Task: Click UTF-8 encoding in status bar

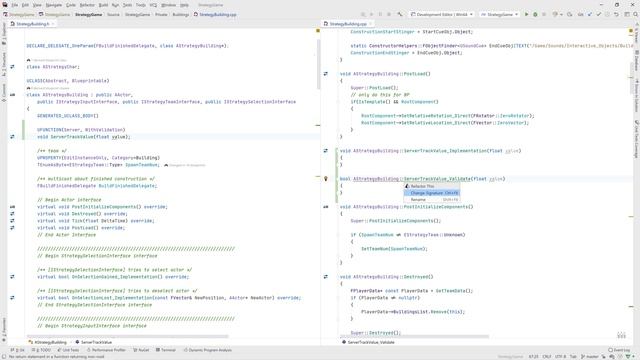Action: [x=560, y=357]
